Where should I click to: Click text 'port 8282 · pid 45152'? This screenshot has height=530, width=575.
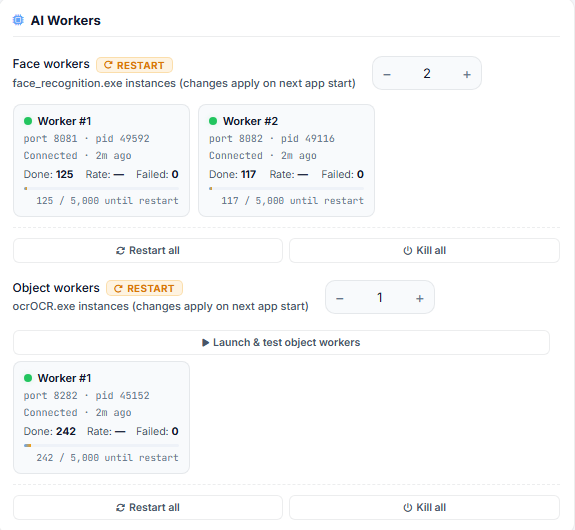point(87,396)
